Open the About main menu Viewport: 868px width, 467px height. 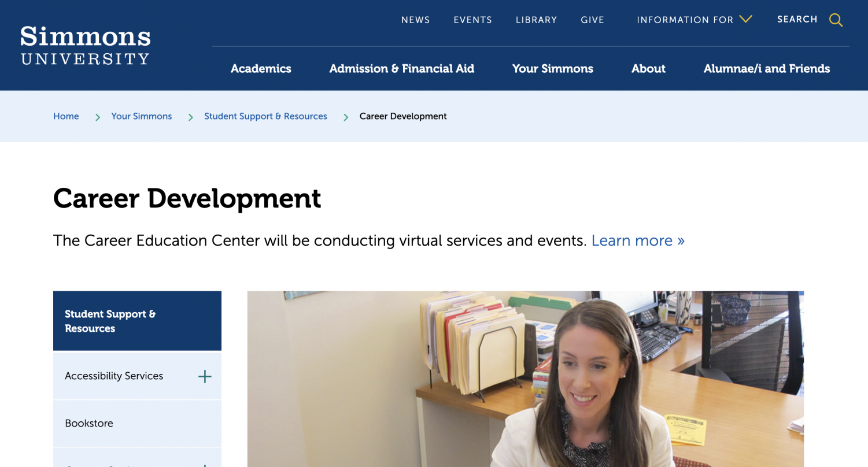click(648, 69)
